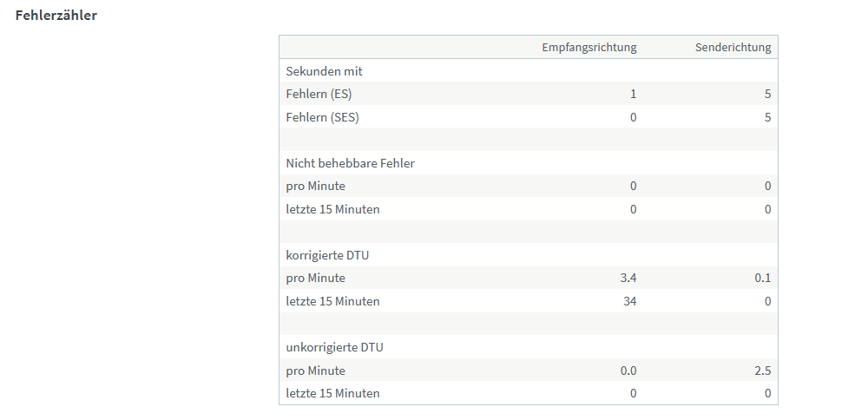The height and width of the screenshot is (420, 868).
Task: Click Empfangsrichtung value for Fehlern (ES)
Action: [633, 94]
